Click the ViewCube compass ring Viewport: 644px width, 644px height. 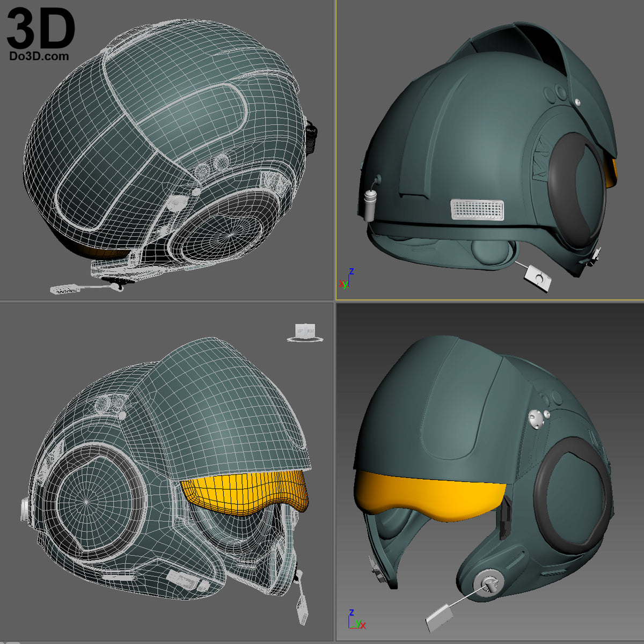tap(305, 341)
